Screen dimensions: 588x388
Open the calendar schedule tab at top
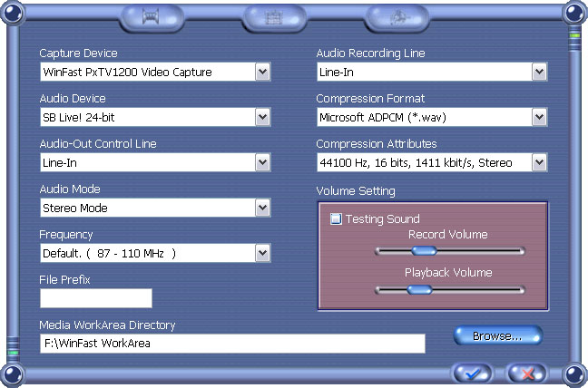[x=274, y=17]
